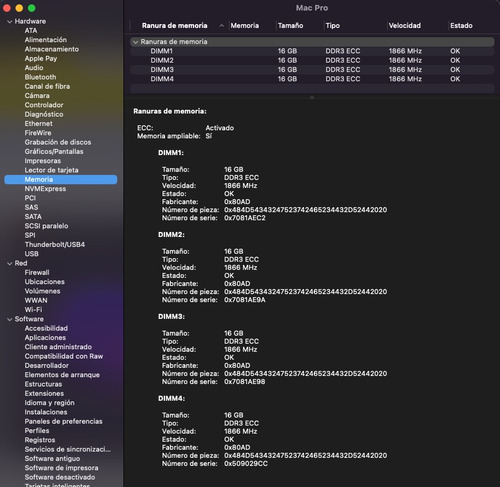The width and height of the screenshot is (500, 487).
Task: Open Alimentación in sidebar
Action: point(46,40)
